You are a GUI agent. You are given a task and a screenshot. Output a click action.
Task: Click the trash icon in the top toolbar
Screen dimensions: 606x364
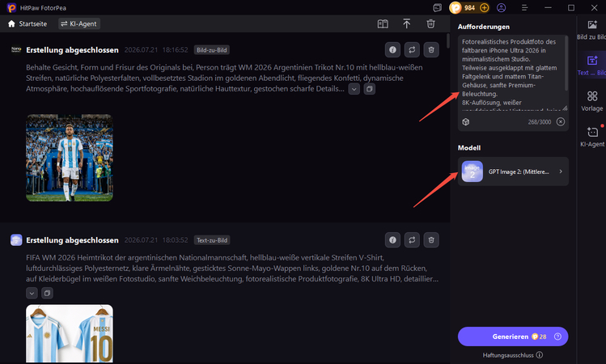[x=430, y=24]
